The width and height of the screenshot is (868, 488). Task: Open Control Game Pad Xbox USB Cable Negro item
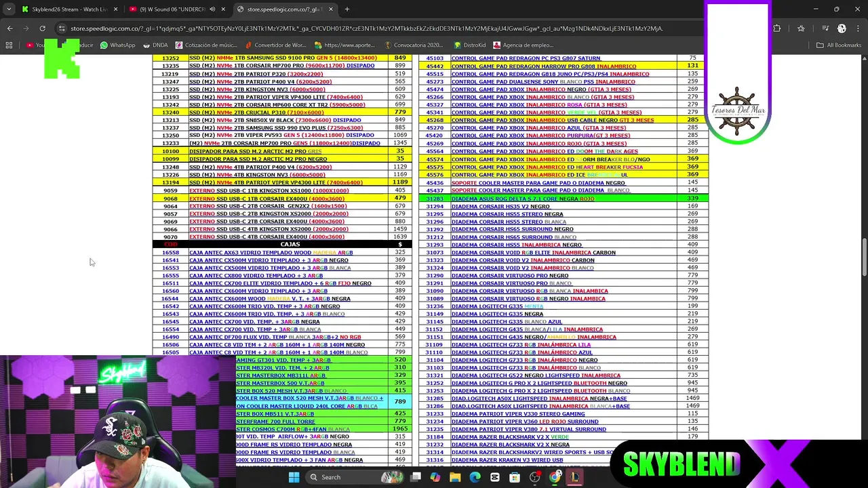[553, 121]
